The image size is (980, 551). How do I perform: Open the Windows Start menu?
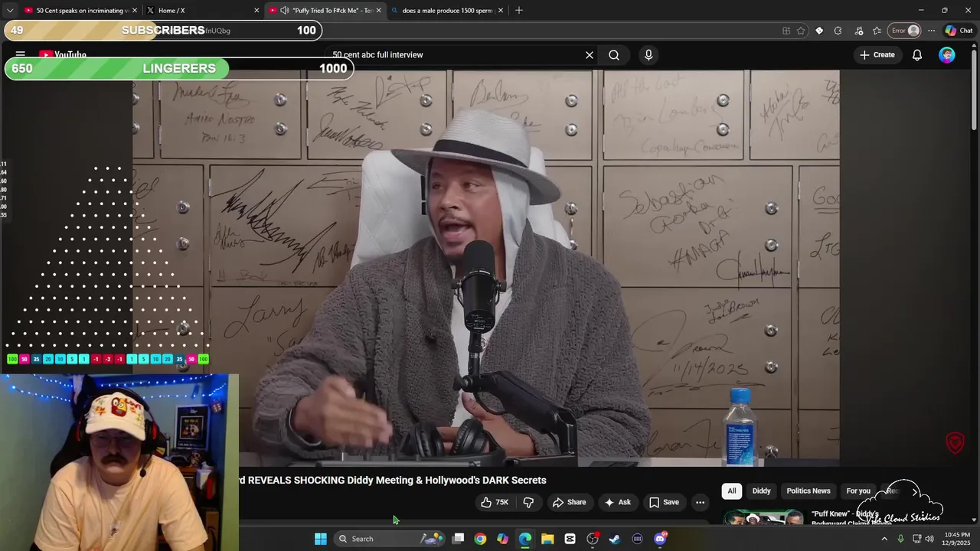pyautogui.click(x=321, y=539)
